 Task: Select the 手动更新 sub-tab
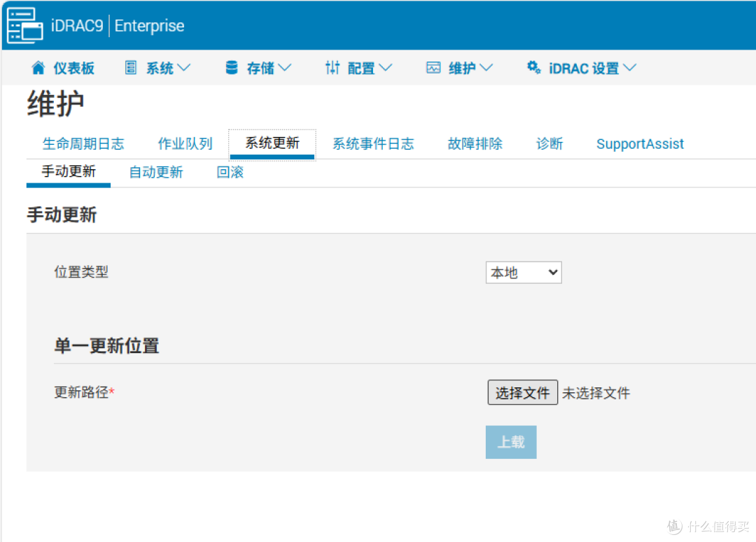(x=69, y=171)
